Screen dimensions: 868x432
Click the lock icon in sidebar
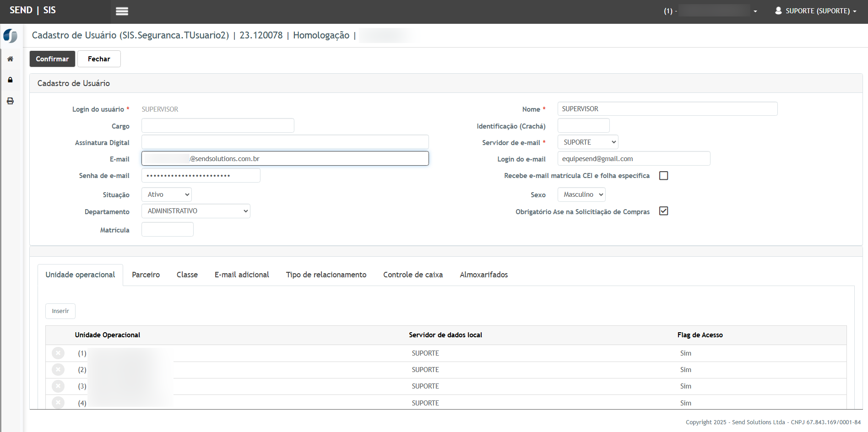pos(10,80)
